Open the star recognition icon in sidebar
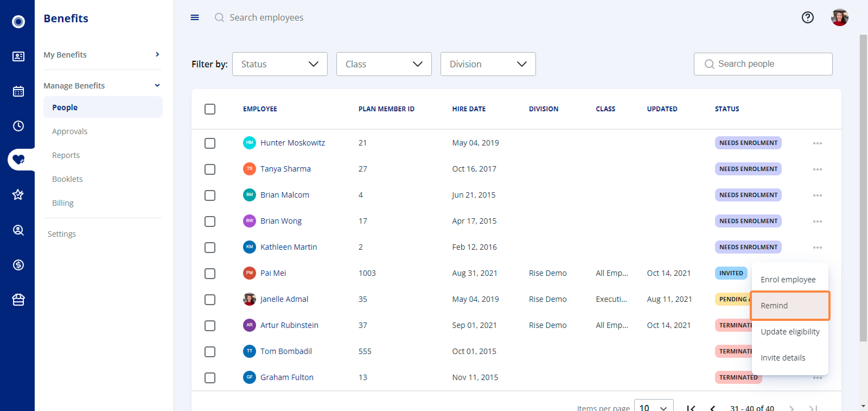Screen dimensions: 868x411 coord(18,195)
